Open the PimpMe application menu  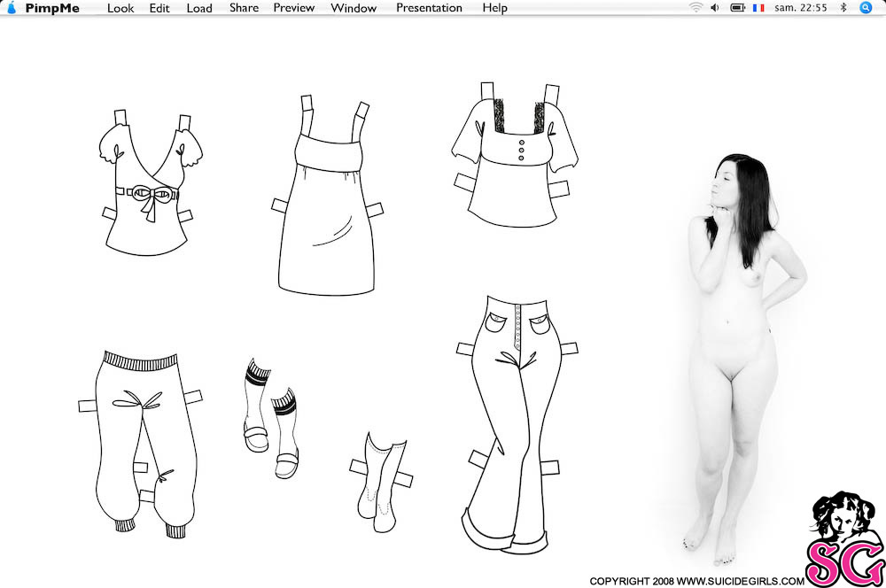coord(52,8)
